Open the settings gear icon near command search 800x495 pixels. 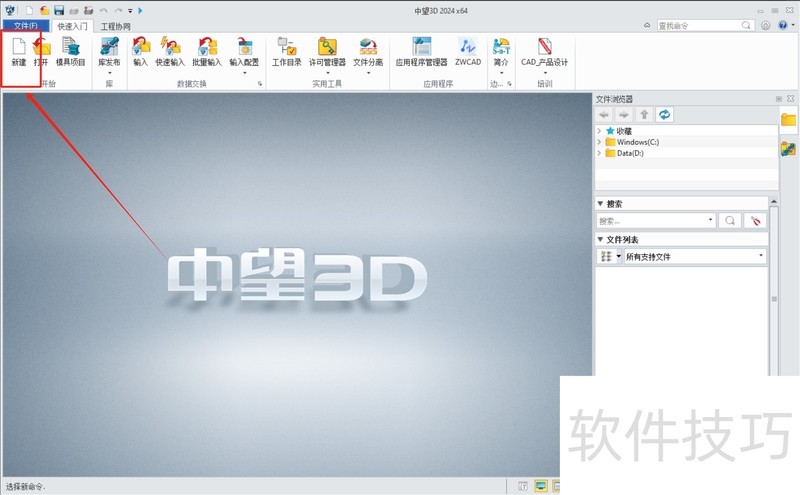coord(765,26)
